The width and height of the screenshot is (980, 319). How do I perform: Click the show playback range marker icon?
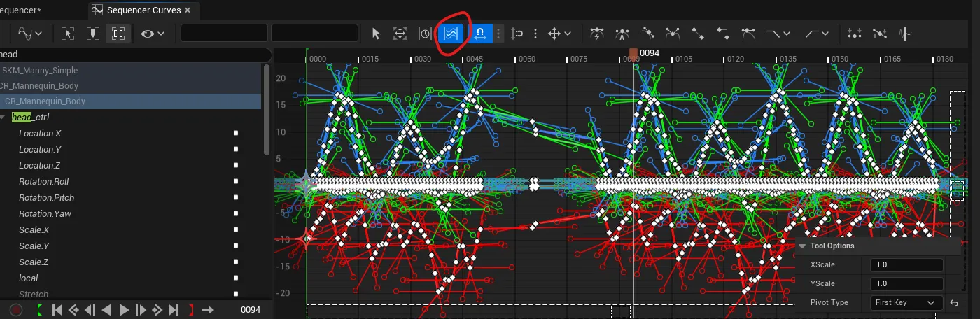[93, 33]
